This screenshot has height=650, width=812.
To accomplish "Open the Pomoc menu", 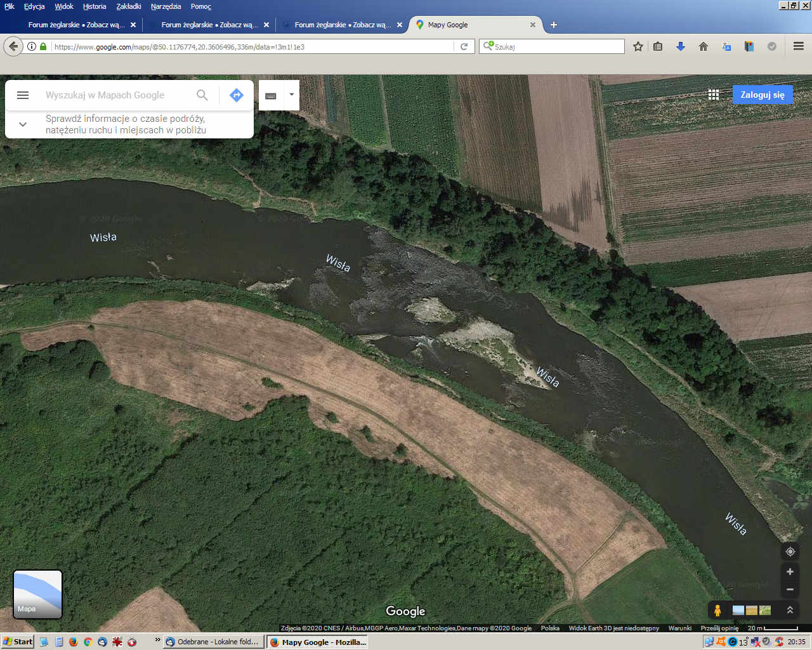I will [x=201, y=6].
